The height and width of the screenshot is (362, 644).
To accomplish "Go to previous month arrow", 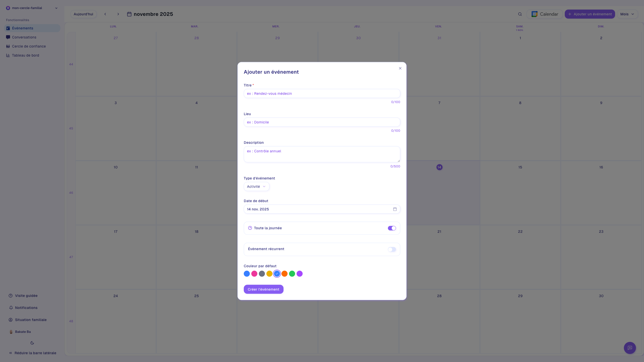I will [x=105, y=14].
